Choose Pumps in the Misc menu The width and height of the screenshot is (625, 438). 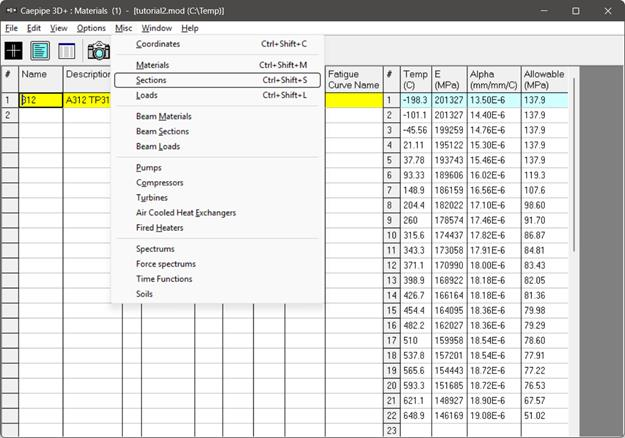pos(217,168)
